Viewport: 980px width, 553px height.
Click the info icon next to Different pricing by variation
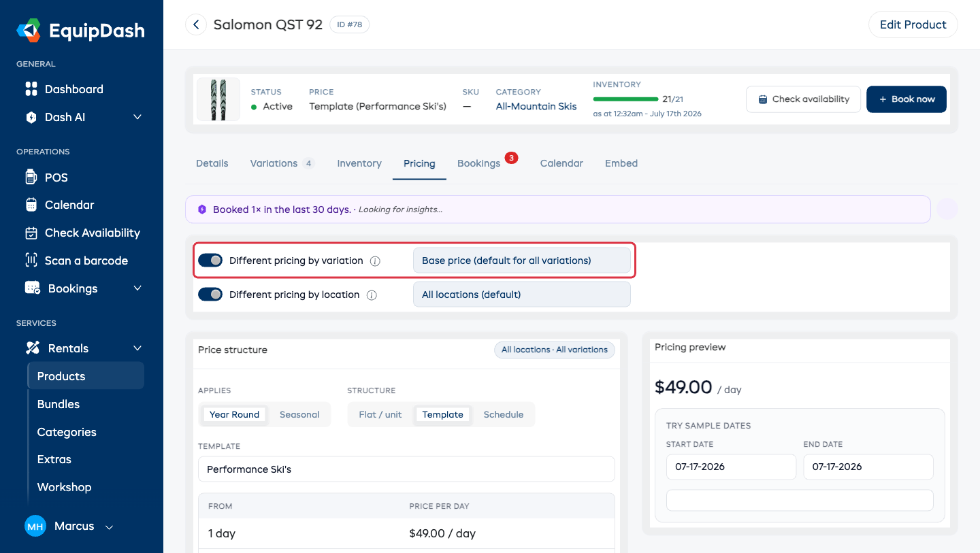coord(375,261)
